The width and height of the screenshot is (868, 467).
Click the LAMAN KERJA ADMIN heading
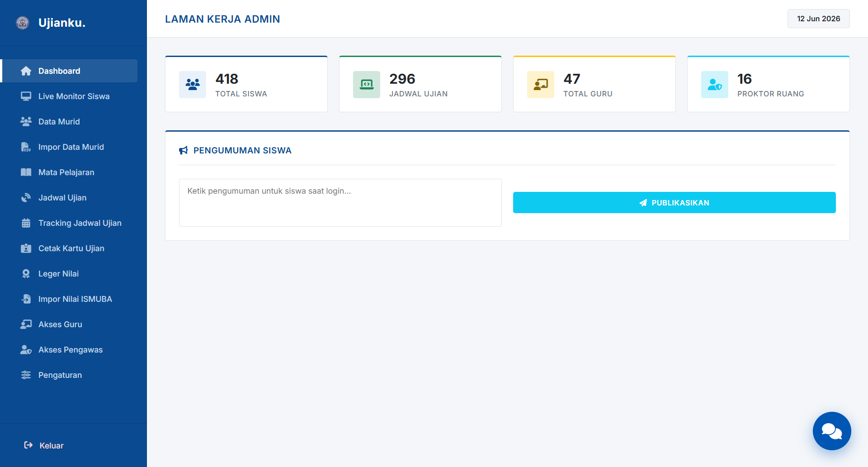222,19
